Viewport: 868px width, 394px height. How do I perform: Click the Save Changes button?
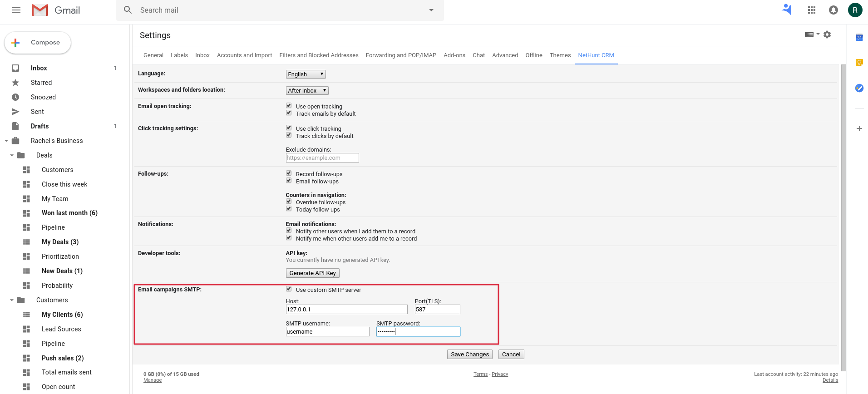[x=470, y=355]
